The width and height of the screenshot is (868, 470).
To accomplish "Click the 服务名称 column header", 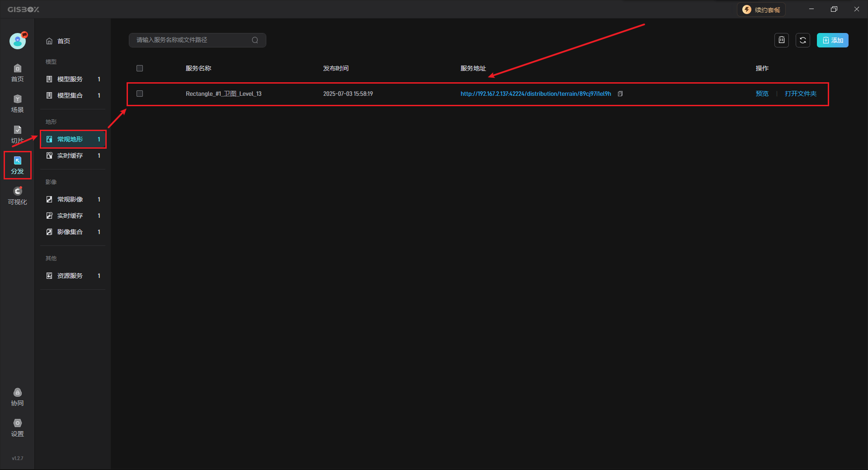I will point(198,68).
